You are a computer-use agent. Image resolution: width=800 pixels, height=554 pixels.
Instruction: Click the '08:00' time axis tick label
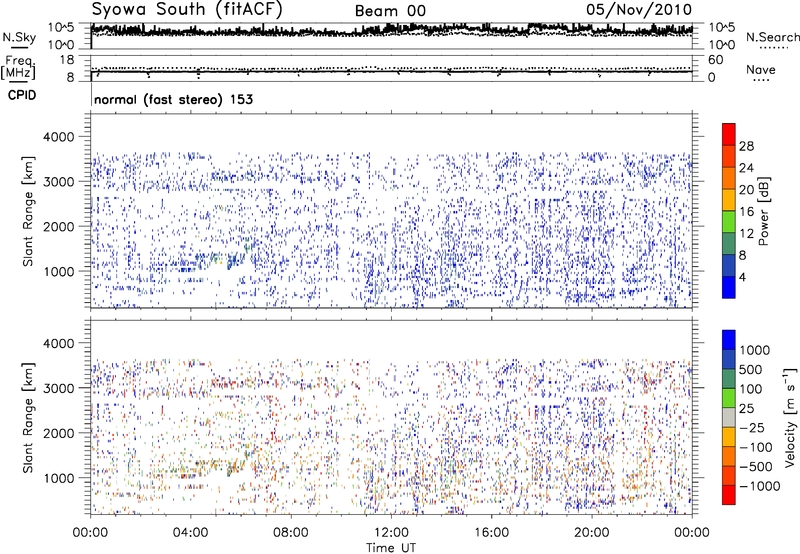click(291, 533)
